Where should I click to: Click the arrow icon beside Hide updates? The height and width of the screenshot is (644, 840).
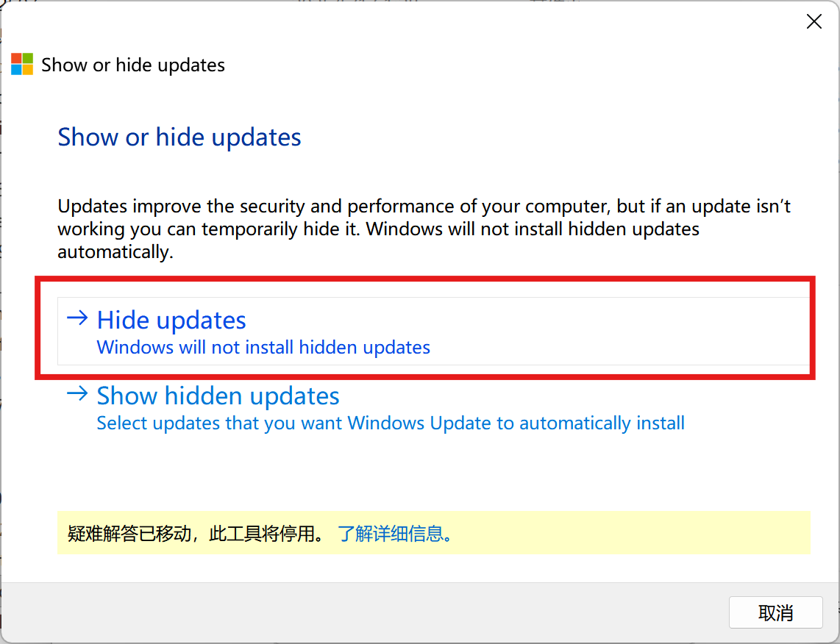76,318
